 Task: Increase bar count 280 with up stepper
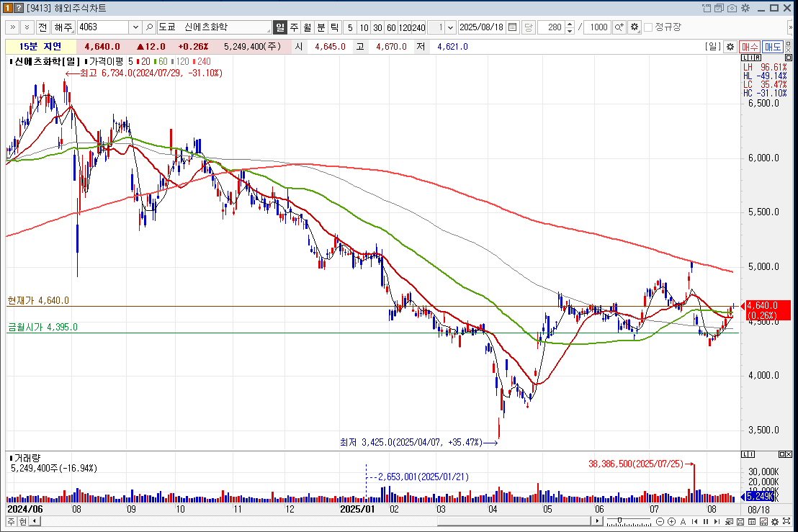coord(570,24)
